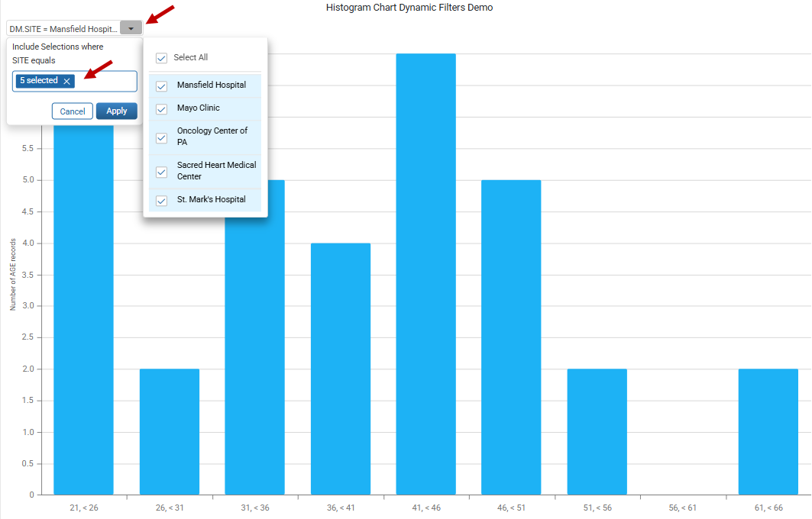Image resolution: width=812 pixels, height=519 pixels.
Task: Click the 5 selected tag label
Action: (39, 80)
